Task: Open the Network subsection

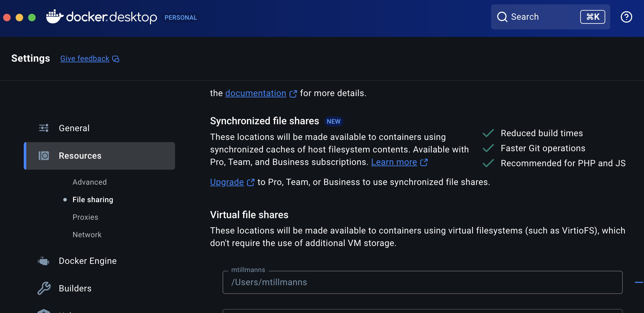Action: [87, 235]
